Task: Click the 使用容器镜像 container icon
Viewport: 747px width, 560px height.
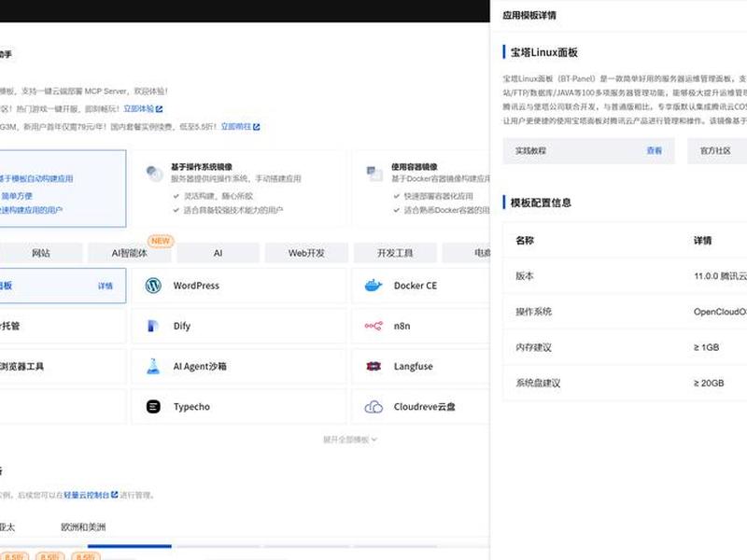Action: click(x=374, y=174)
